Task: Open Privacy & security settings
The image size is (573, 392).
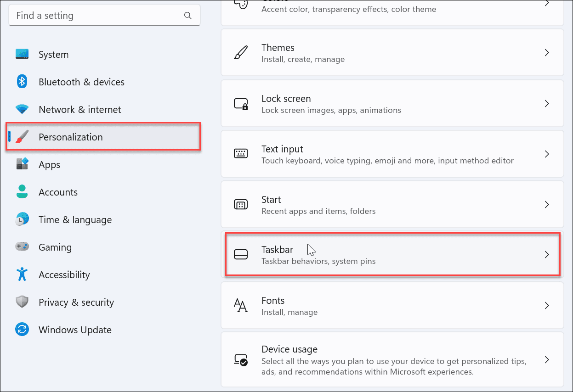Action: point(104,302)
